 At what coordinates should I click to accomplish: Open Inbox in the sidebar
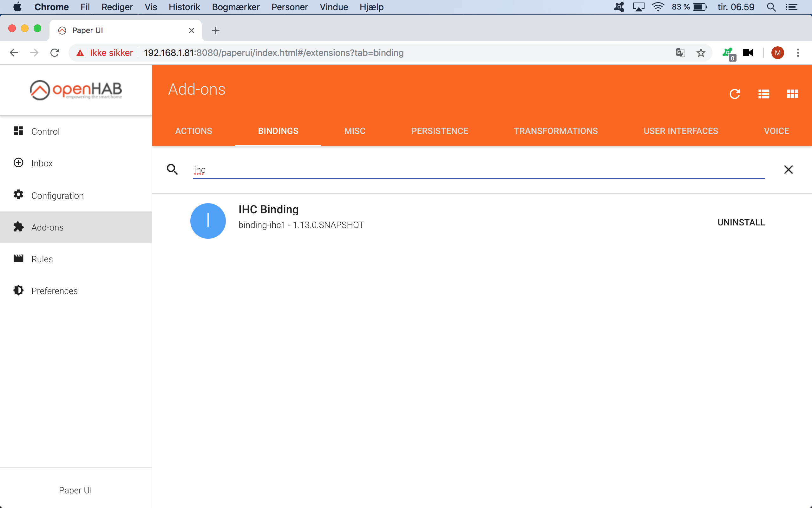[76, 163]
